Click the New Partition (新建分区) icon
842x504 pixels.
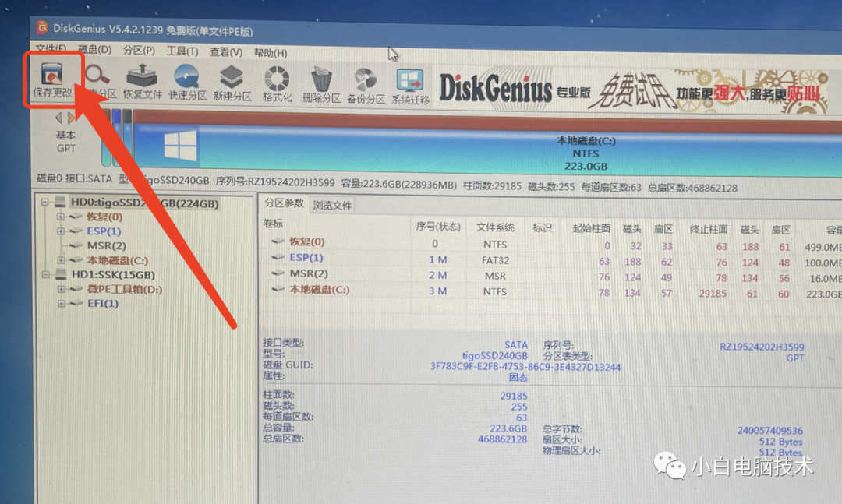(x=232, y=83)
